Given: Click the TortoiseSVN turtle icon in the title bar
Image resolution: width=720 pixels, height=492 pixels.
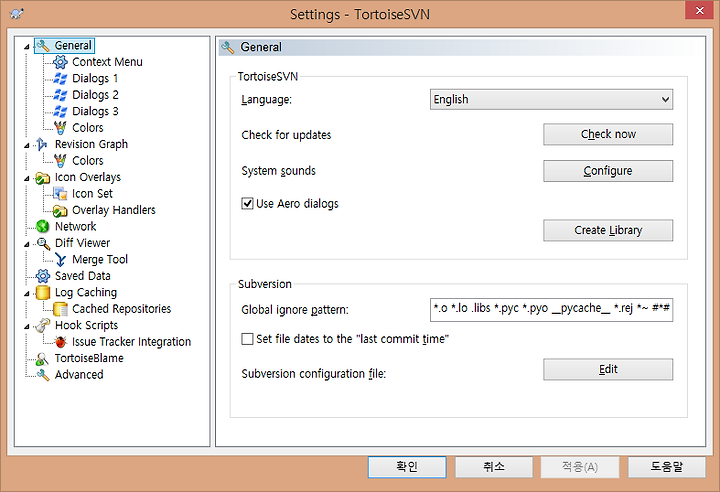Looking at the screenshot, I should [17, 13].
